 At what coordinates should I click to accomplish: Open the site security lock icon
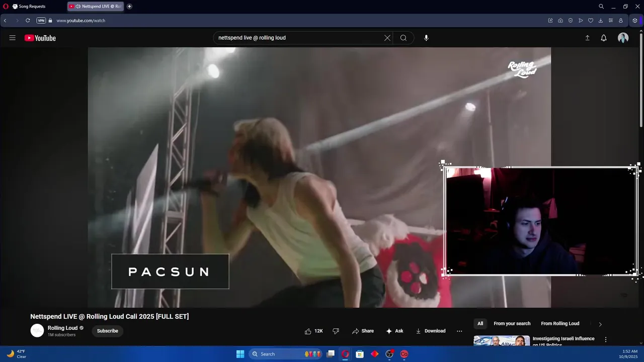tap(50, 21)
